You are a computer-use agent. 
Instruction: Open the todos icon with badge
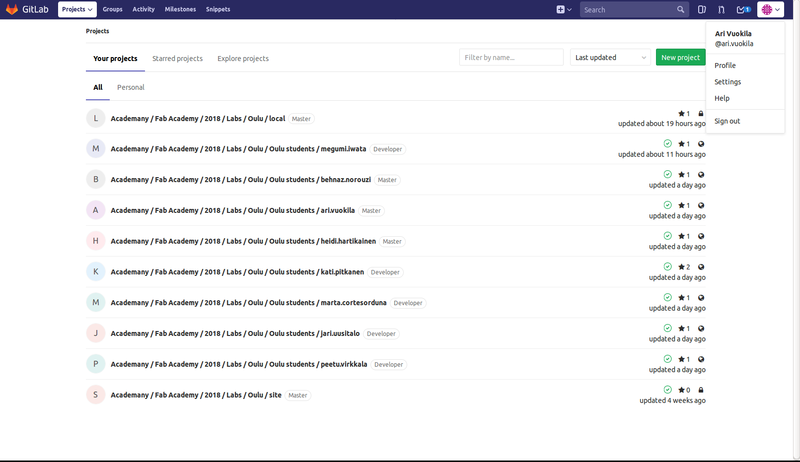click(743, 9)
